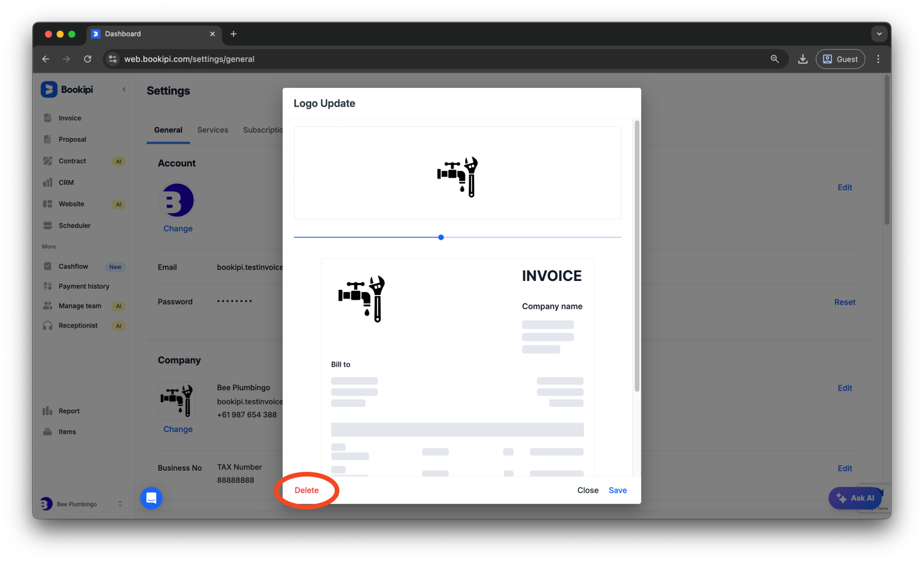The height and width of the screenshot is (562, 924).
Task: Click Delete in the Logo Update dialog
Action: [307, 491]
